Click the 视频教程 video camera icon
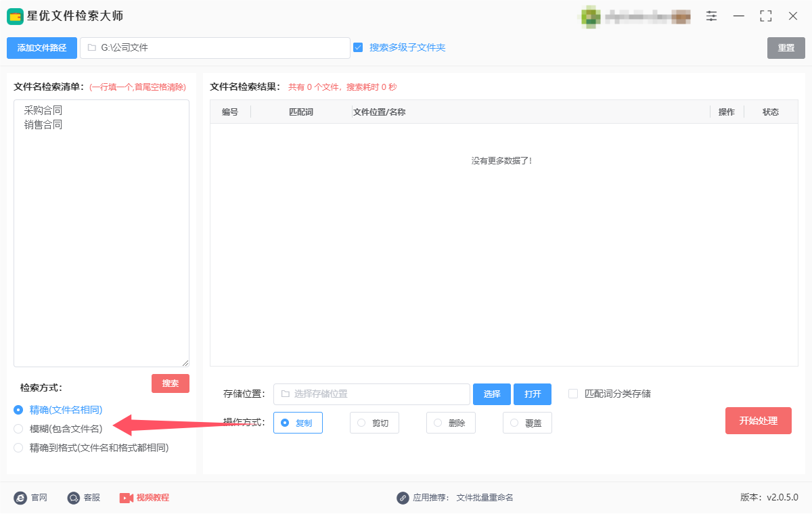Screen dimensions: 812x514 [127, 498]
